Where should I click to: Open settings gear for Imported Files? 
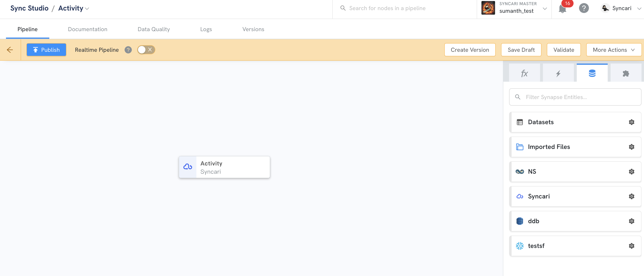(x=631, y=147)
